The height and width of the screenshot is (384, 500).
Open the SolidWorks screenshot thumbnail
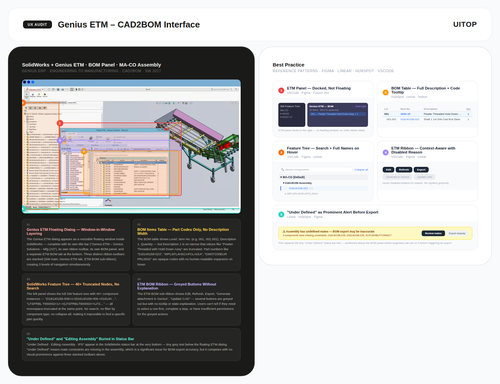pos(131,146)
